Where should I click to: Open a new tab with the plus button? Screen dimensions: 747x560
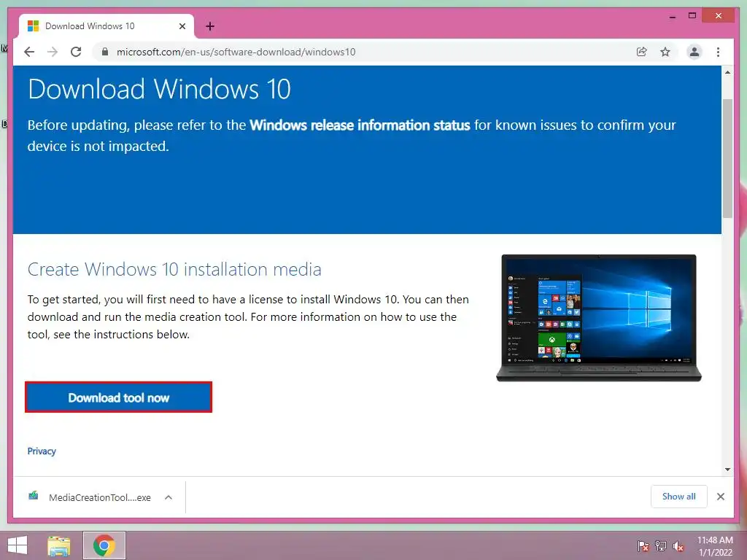[x=209, y=26]
